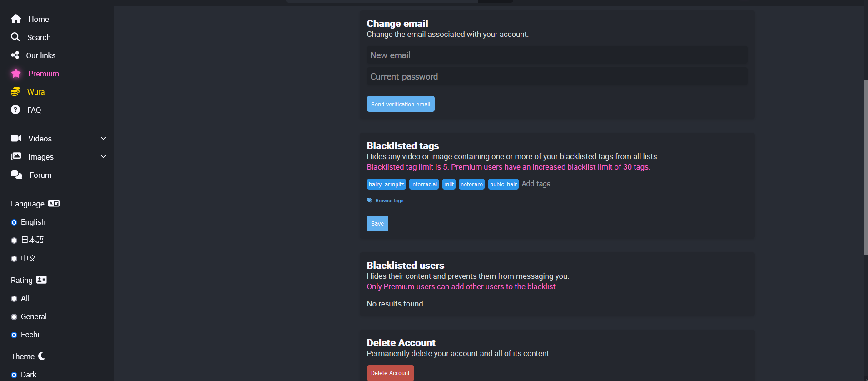The image size is (868, 381).
Task: Click the FAQ question mark icon
Action: pos(15,110)
